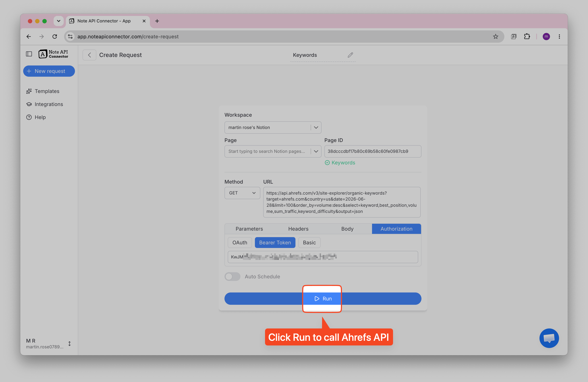Switch to the Headers tab
Image resolution: width=588 pixels, height=382 pixels.
click(298, 229)
